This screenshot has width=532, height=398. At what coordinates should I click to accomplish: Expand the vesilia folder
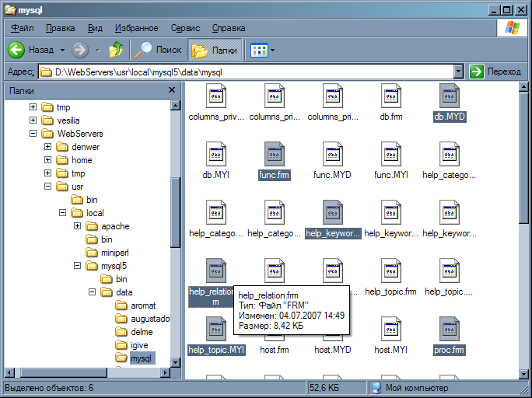pyautogui.click(x=33, y=120)
